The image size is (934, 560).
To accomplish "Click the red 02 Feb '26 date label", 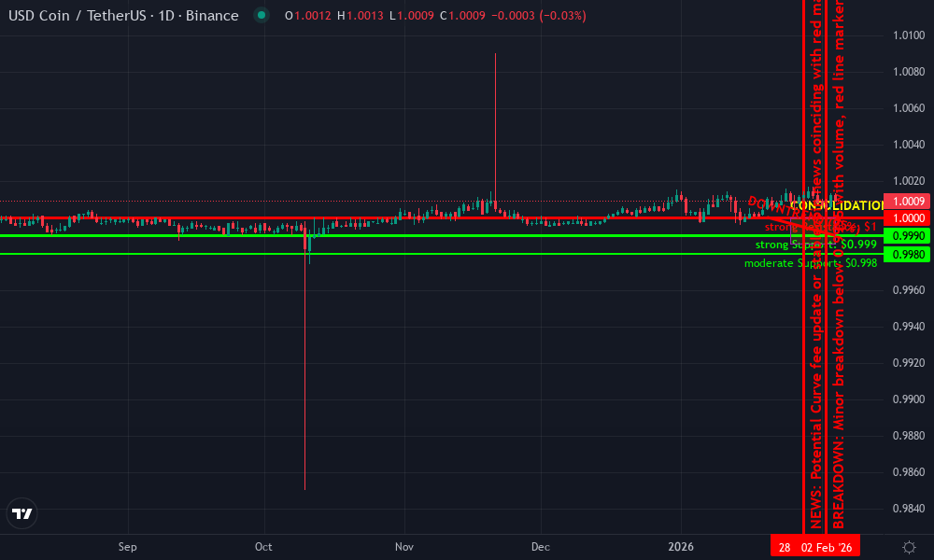I will [826, 545].
